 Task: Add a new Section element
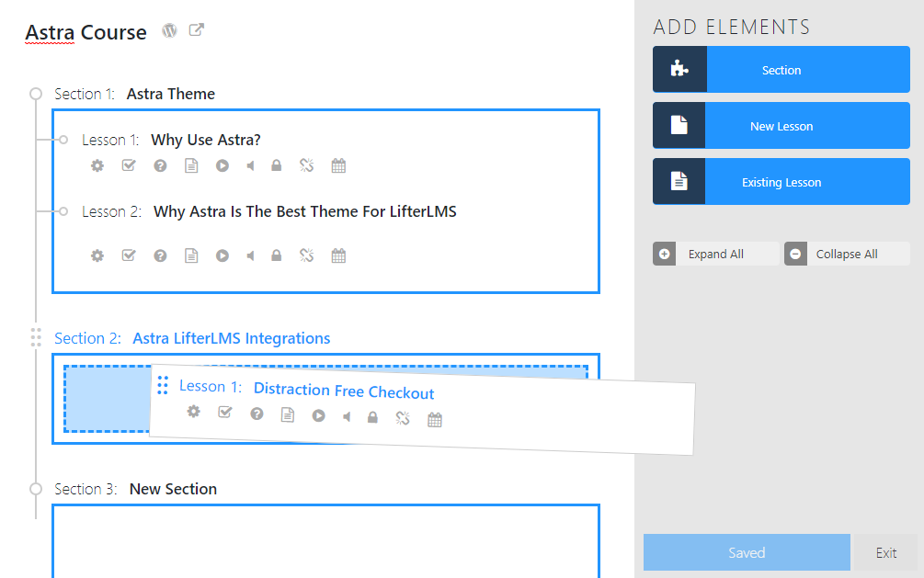(781, 70)
